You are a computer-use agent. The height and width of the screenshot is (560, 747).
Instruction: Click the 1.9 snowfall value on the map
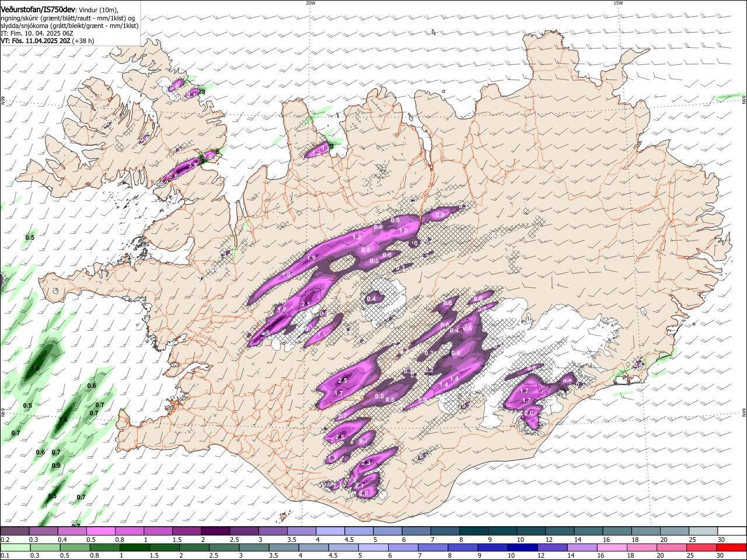[312, 258]
